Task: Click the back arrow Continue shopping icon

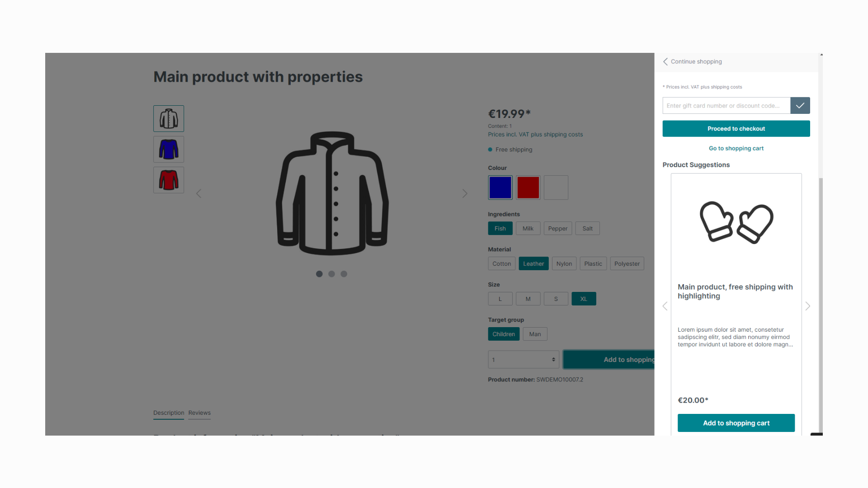Action: click(665, 61)
